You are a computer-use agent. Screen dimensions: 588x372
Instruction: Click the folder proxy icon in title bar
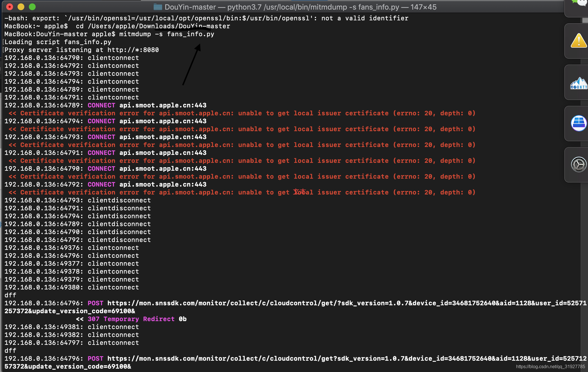158,7
